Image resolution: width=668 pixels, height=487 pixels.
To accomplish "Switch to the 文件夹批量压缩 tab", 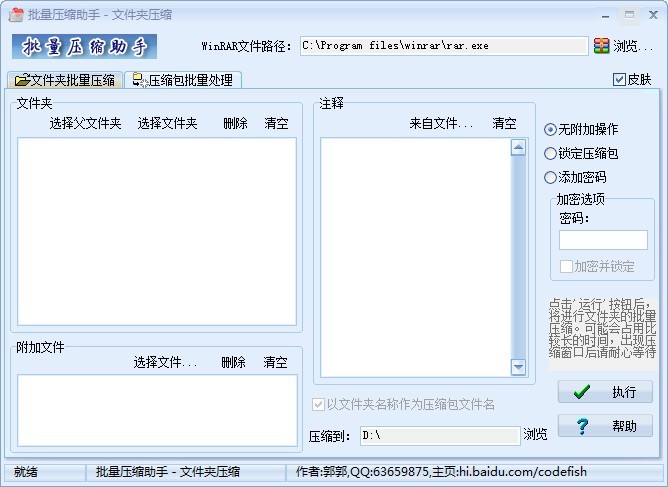I will click(x=65, y=80).
